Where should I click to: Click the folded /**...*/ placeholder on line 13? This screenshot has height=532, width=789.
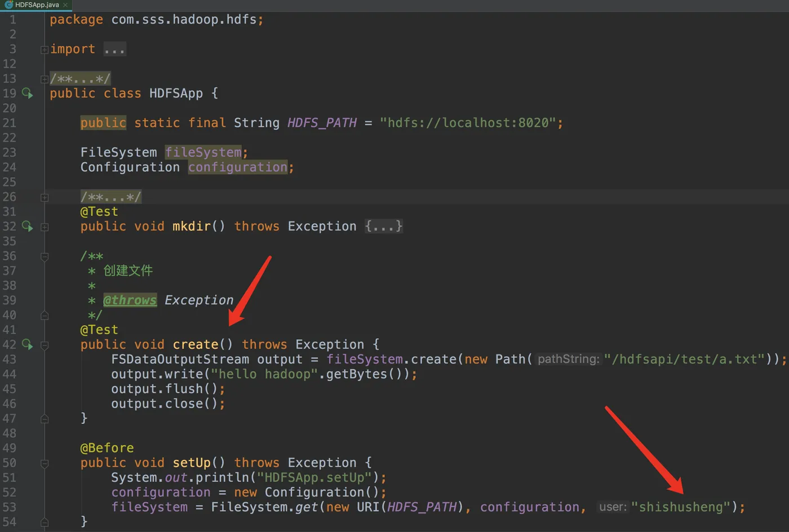click(x=80, y=78)
